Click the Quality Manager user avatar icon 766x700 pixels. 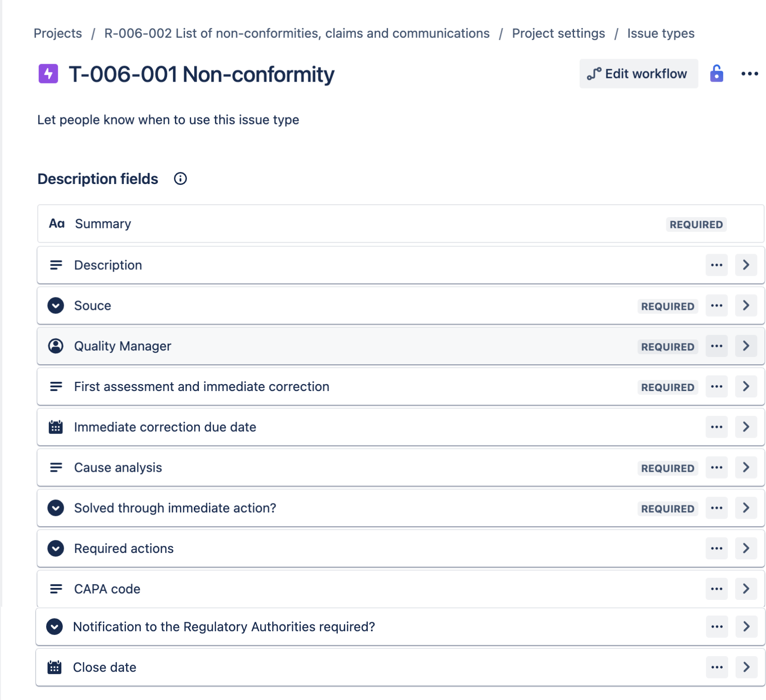56,346
